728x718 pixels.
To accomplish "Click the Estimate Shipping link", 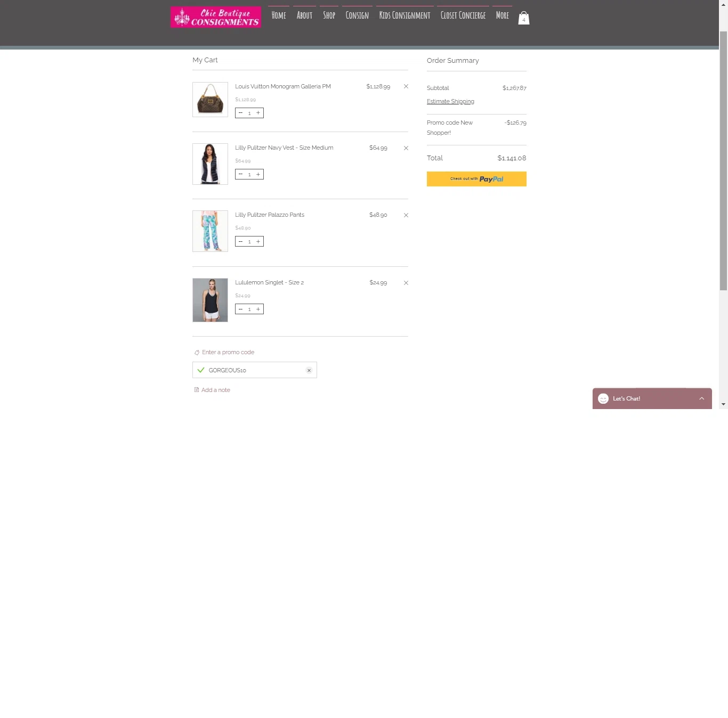I will point(450,101).
